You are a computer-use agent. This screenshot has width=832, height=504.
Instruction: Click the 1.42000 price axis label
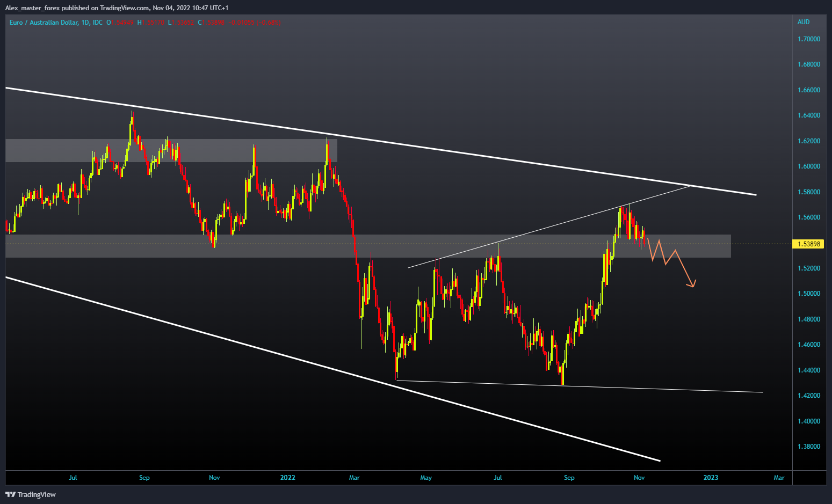(x=809, y=396)
